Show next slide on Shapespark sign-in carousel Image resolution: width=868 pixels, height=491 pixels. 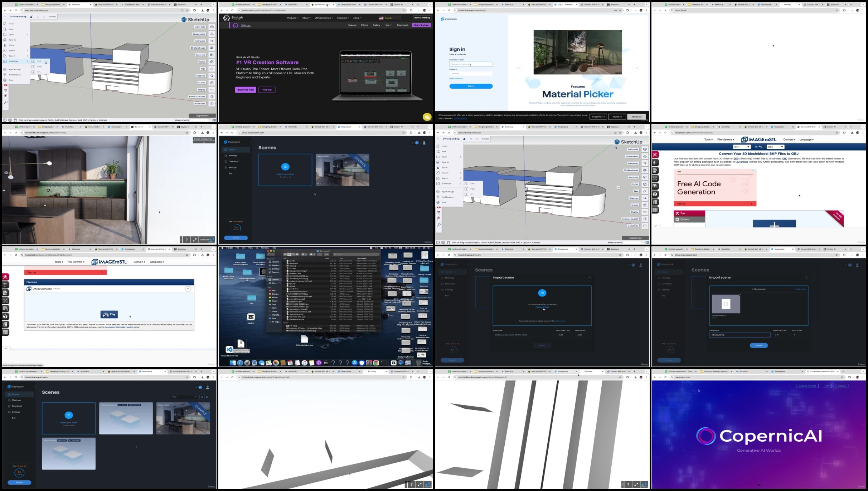[636, 68]
